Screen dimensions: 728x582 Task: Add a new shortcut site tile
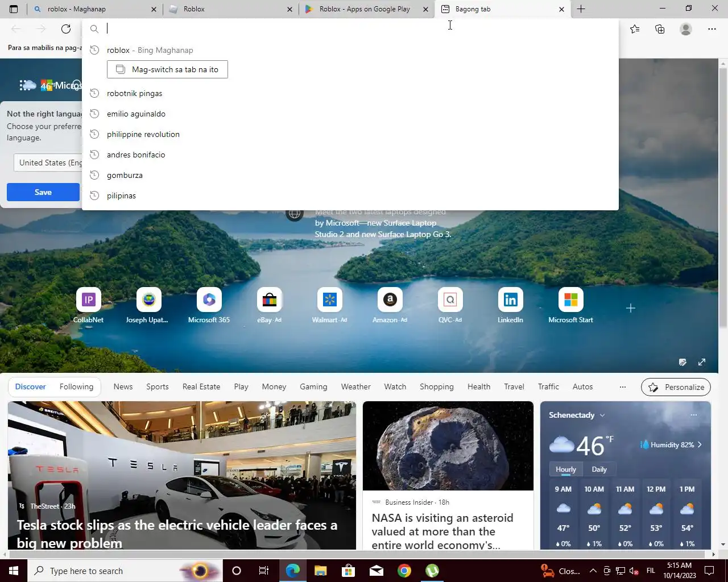coord(630,308)
